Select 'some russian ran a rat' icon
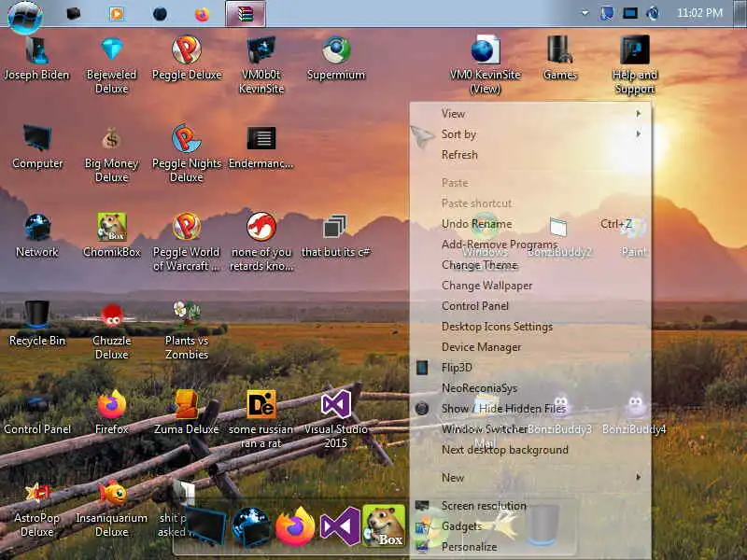The width and height of the screenshot is (747, 560). (261, 419)
